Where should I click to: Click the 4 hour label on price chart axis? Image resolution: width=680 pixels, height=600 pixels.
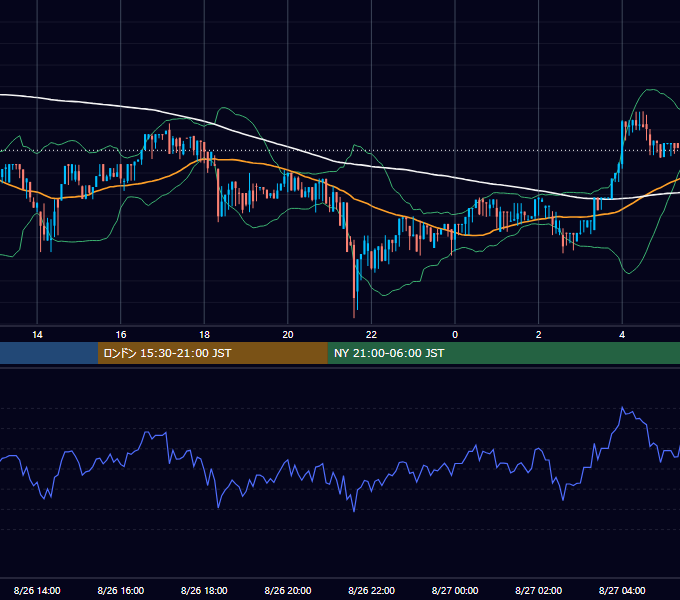click(x=622, y=335)
